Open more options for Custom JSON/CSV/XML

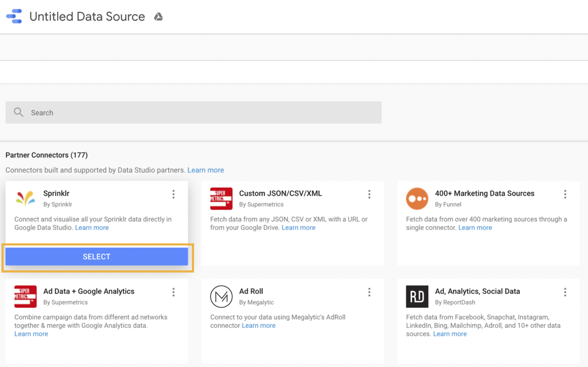(369, 194)
